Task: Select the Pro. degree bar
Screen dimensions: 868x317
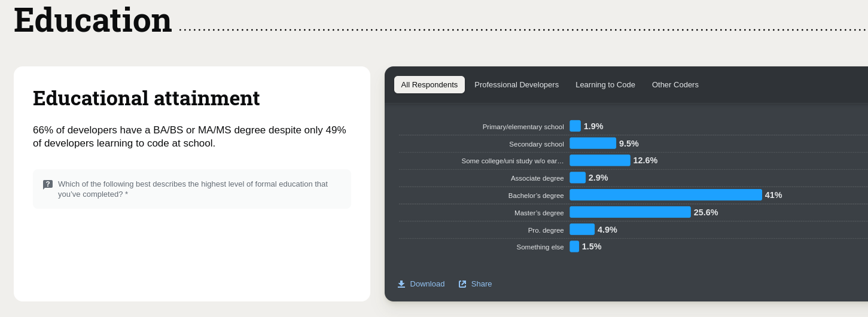Action: coord(582,230)
